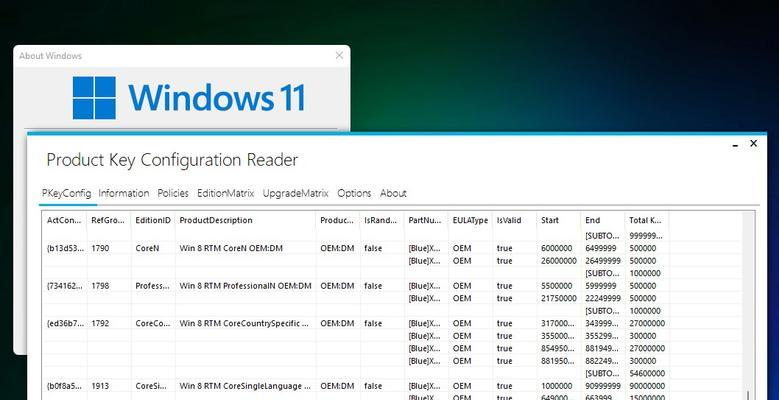
Task: Sort by the PartNu... column header
Action: click(x=426, y=220)
